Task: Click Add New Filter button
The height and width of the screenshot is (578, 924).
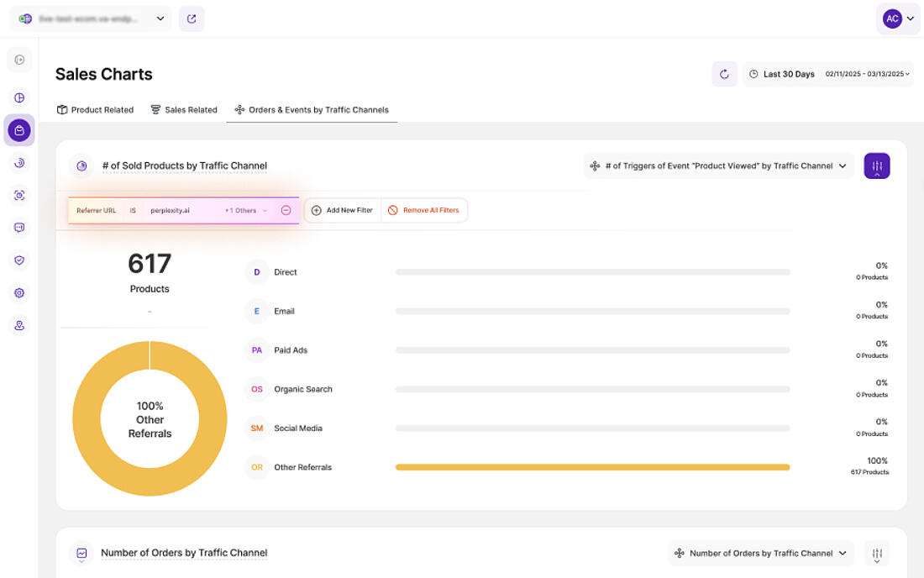Action: (x=343, y=210)
